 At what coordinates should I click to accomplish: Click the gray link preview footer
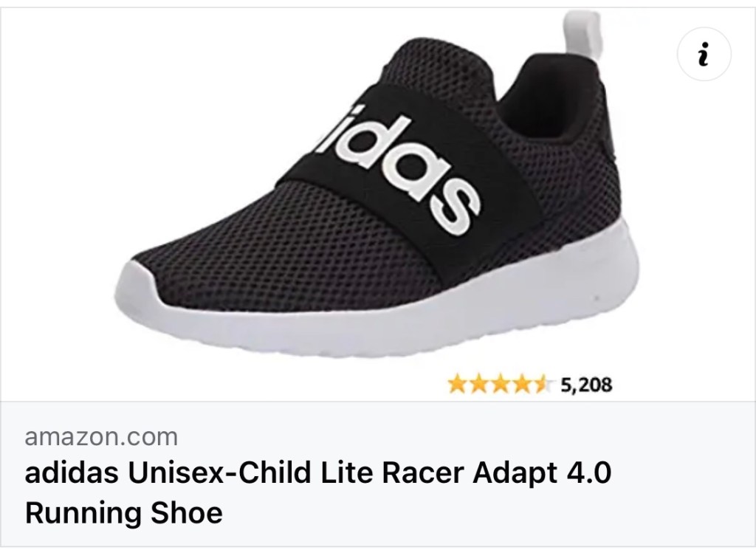(378, 474)
